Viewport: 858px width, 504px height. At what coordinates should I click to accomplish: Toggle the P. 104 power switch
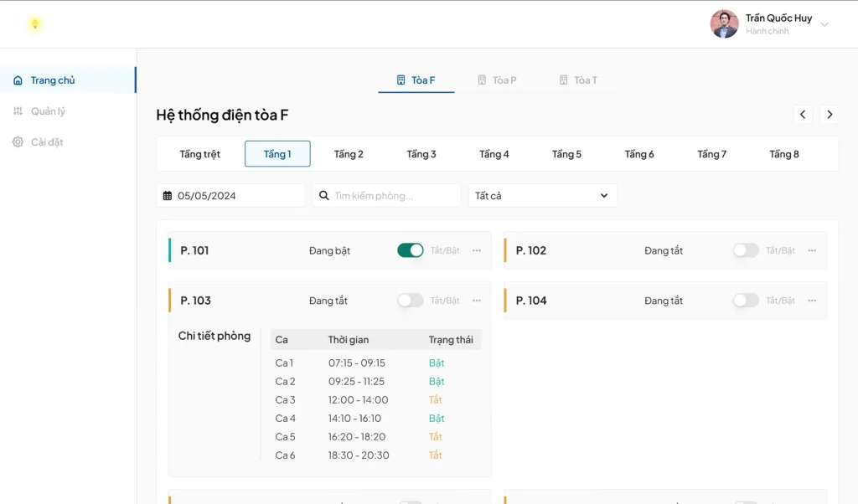point(745,301)
